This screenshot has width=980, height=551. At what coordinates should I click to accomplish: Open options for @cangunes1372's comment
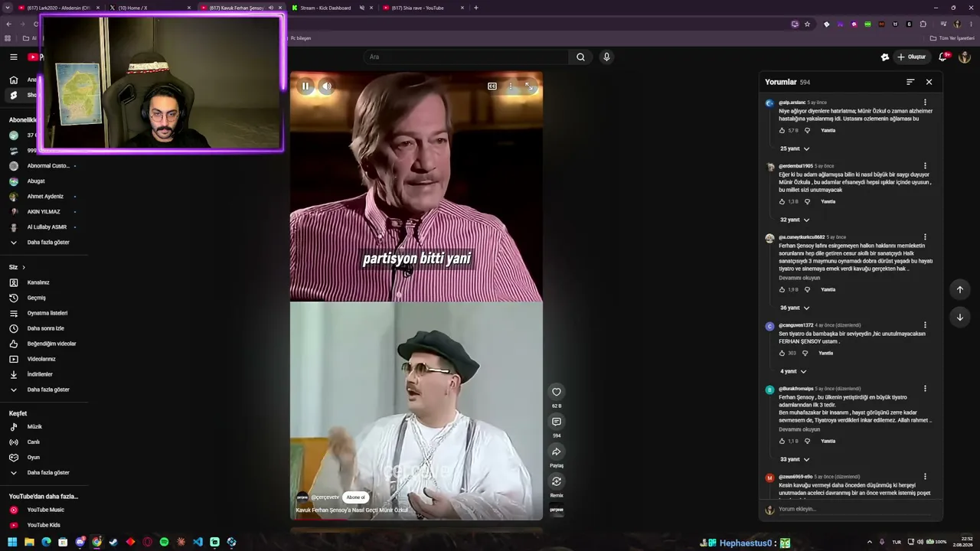[925, 325]
